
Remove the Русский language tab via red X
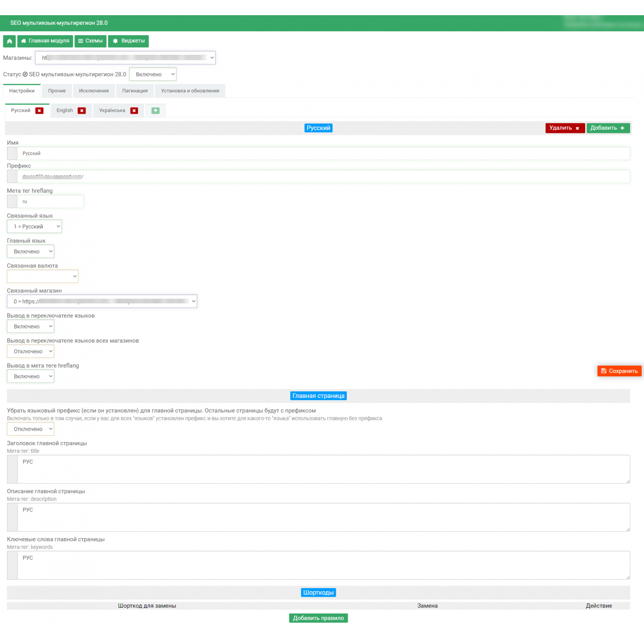coord(40,111)
